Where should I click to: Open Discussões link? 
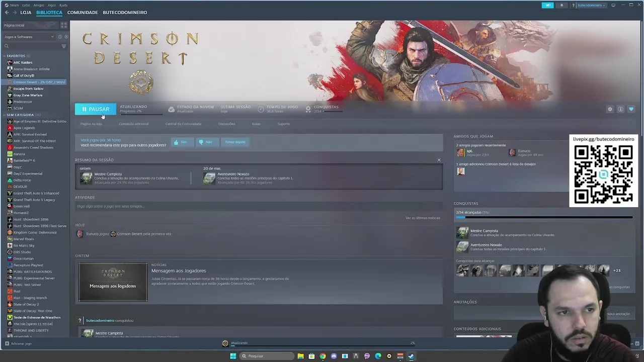226,124
